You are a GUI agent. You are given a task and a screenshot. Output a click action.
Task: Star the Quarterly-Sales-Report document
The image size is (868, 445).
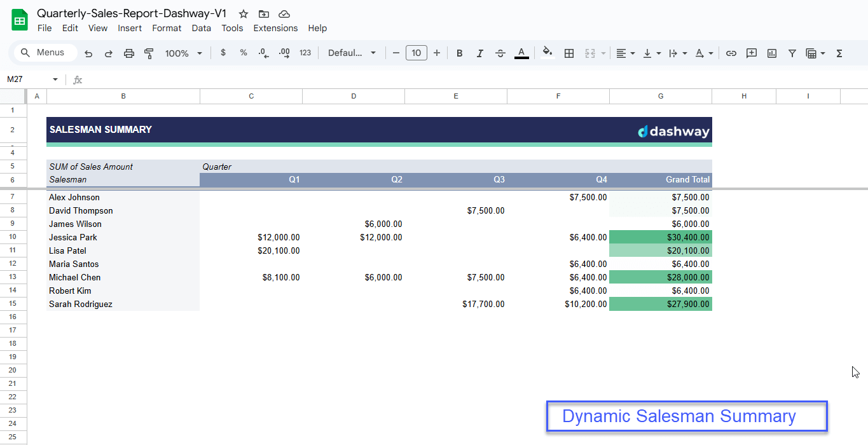click(x=244, y=14)
